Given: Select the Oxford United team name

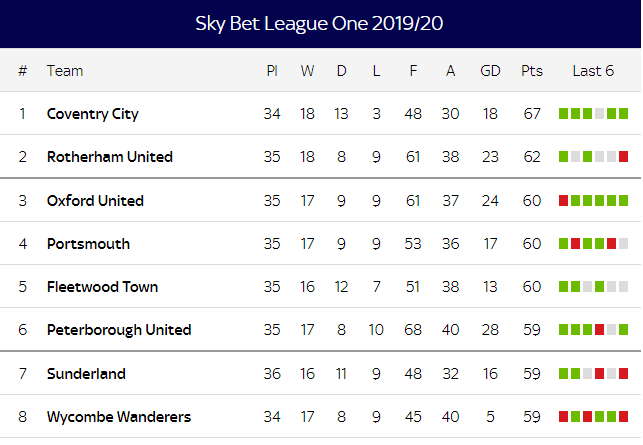Looking at the screenshot, I should [x=95, y=201].
